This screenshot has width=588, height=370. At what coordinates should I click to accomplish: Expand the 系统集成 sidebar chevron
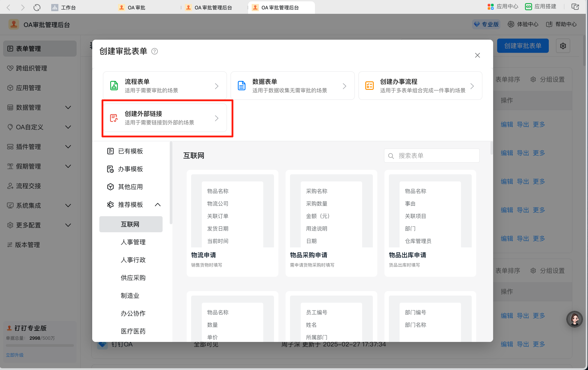68,206
